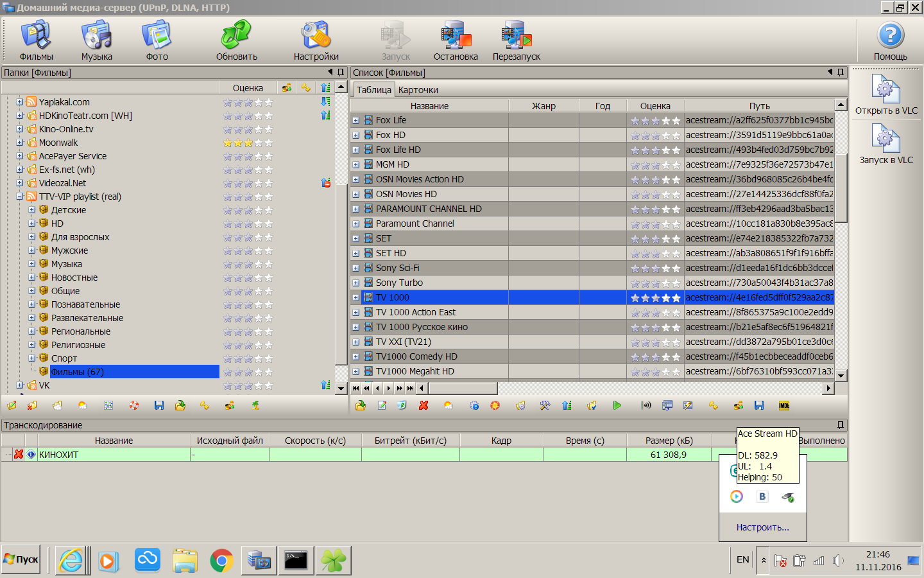The width and height of the screenshot is (924, 578).
Task: Click the green play icon in the list toolbar
Action: pos(617,405)
